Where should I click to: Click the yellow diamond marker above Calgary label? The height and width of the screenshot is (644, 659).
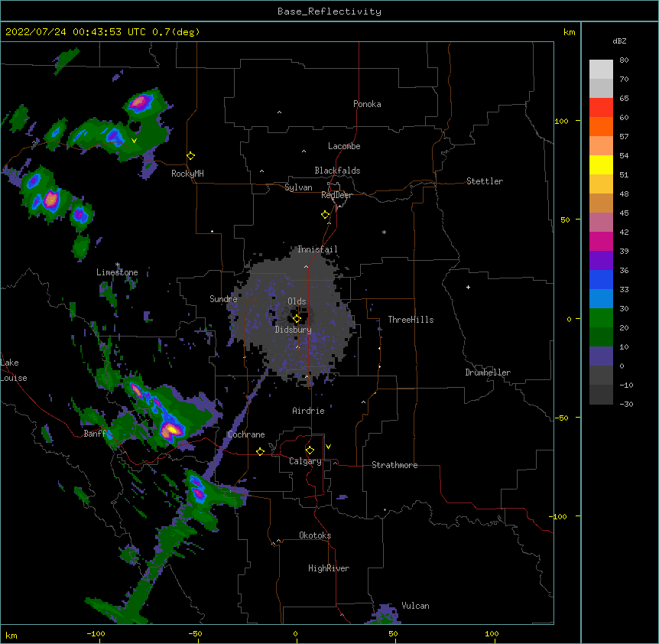(310, 450)
